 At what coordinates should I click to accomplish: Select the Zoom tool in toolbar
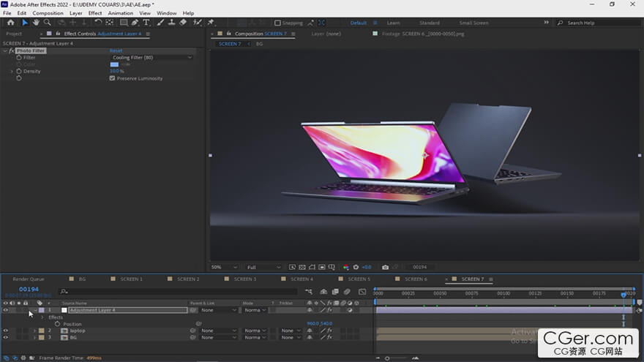pyautogui.click(x=47, y=23)
